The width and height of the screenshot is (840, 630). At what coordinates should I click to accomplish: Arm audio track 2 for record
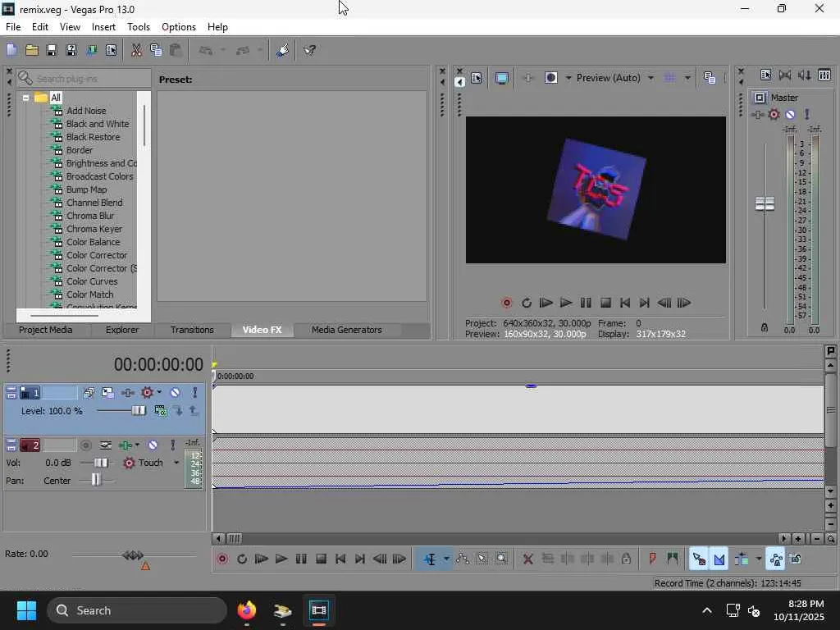(x=85, y=445)
